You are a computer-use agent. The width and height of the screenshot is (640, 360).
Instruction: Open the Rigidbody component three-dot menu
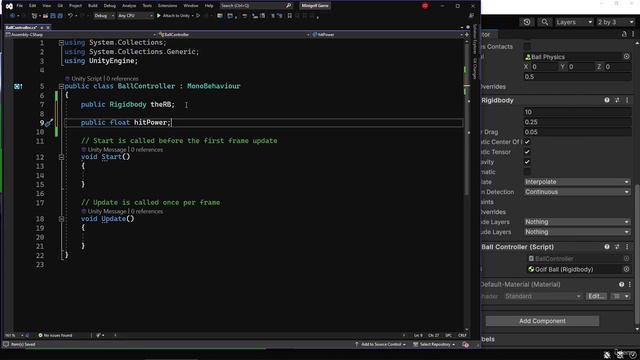coord(627,100)
